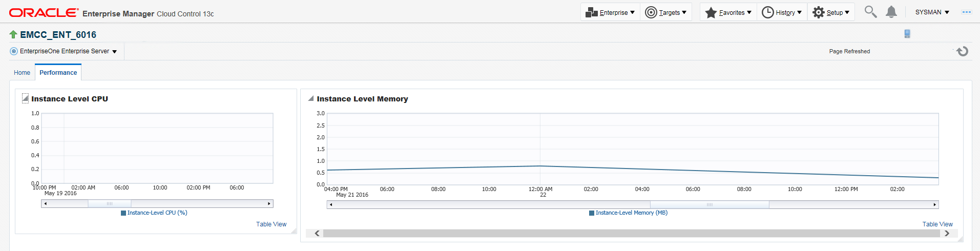The image size is (980, 251).
Task: Click the Oracle logo
Action: tap(44, 12)
